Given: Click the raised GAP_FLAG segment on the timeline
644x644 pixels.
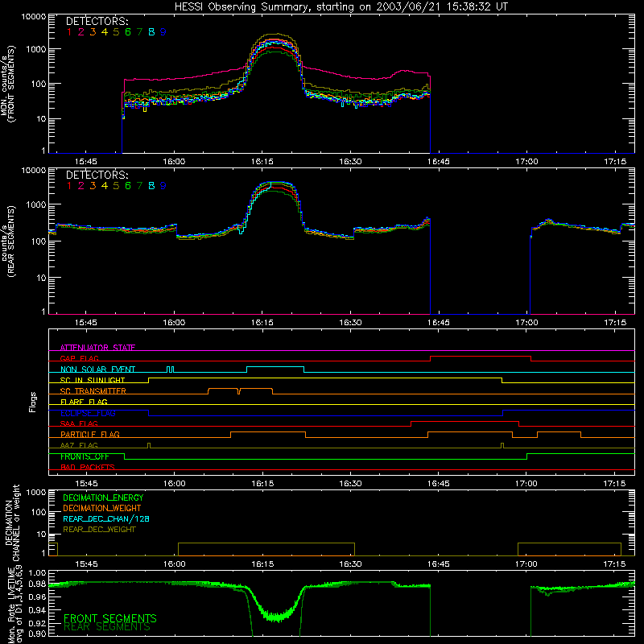Looking at the screenshot, I should pos(481,357).
